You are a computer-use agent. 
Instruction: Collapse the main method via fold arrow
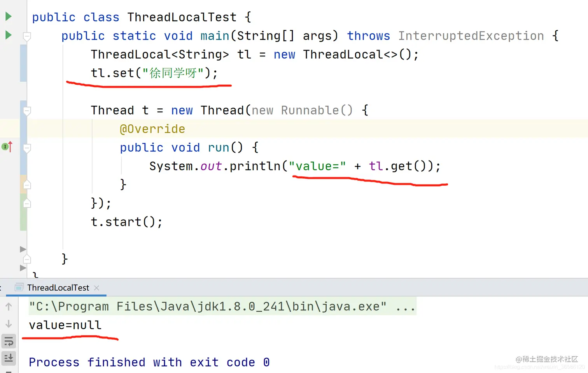coord(27,37)
